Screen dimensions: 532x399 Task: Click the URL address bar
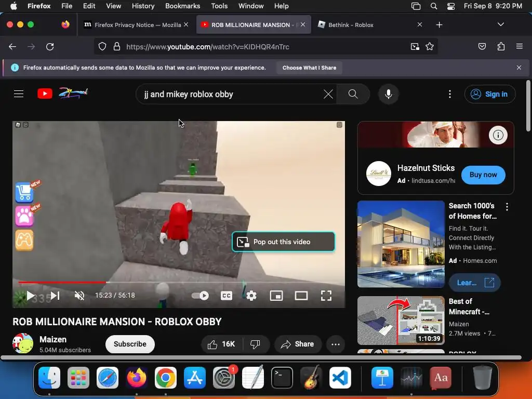[264, 46]
